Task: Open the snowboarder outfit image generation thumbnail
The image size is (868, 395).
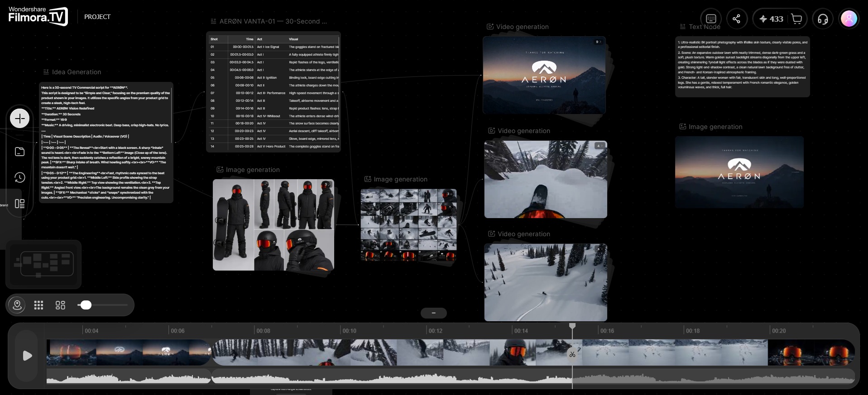Action: tap(273, 225)
